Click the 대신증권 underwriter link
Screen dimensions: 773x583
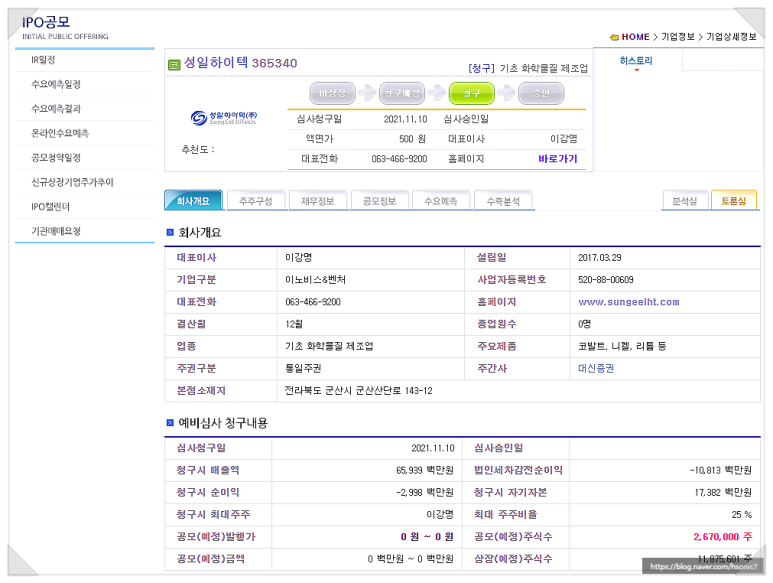(x=596, y=368)
